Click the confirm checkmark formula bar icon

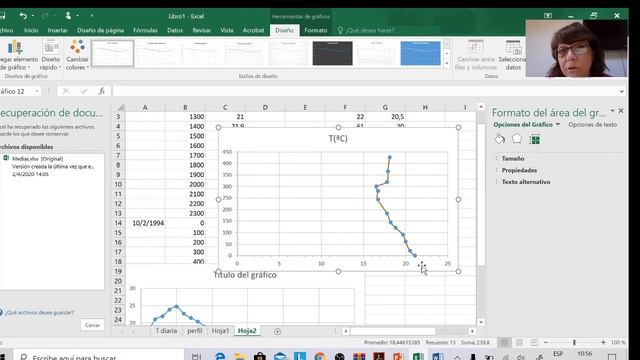tap(84, 91)
